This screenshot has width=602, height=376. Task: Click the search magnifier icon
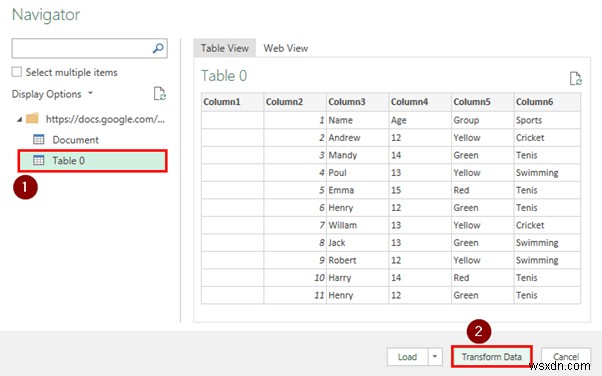pos(158,48)
